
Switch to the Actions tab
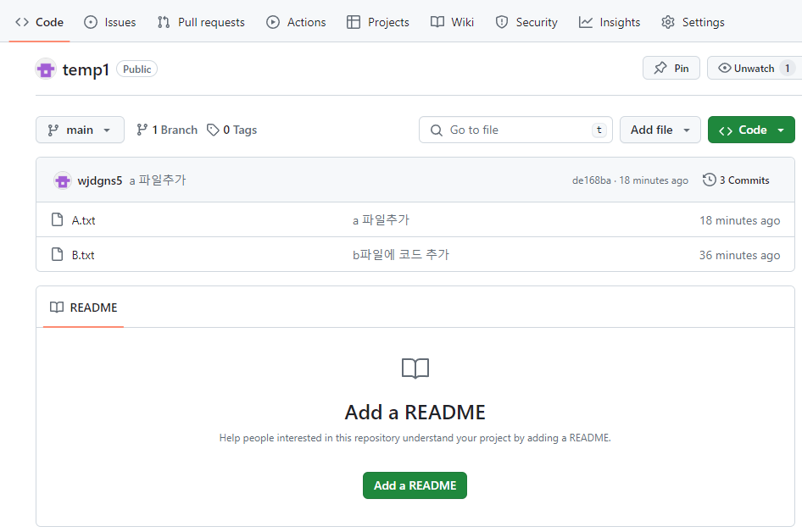click(x=296, y=23)
